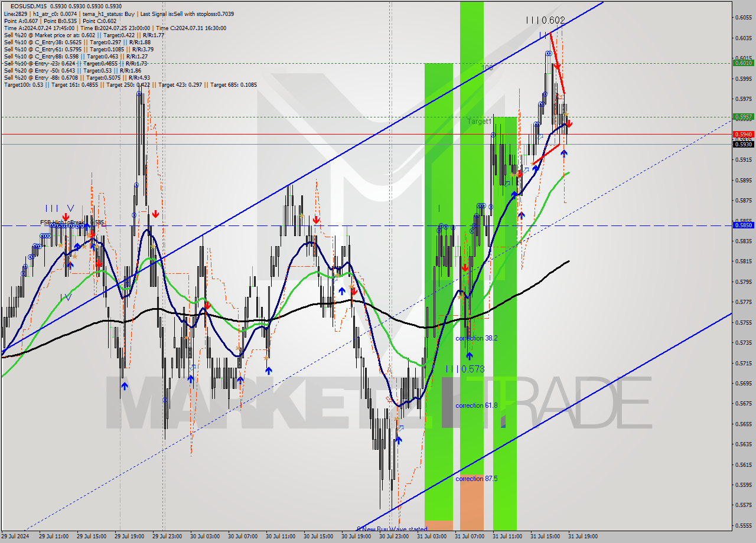
Task: Click the blue 0.5850 price tag
Action: pyautogui.click(x=743, y=225)
